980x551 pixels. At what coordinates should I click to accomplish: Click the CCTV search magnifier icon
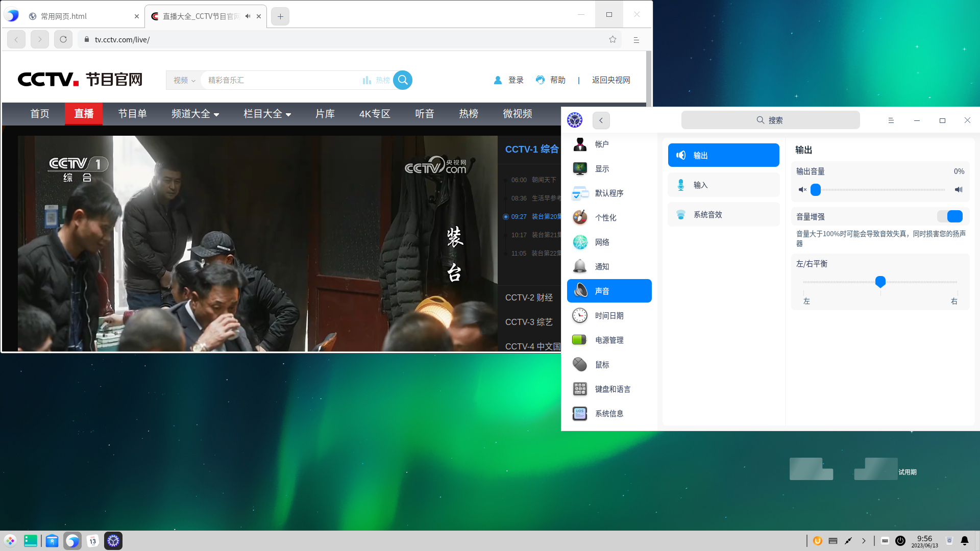tap(403, 80)
